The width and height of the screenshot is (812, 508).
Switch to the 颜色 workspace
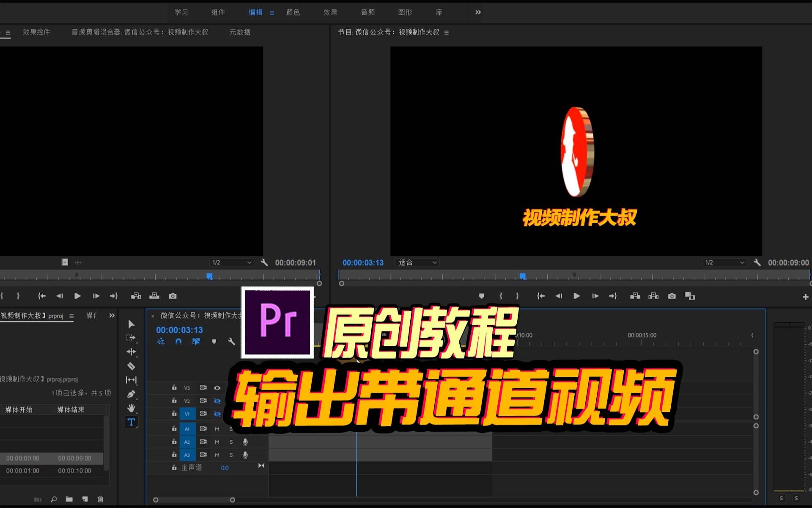(293, 12)
